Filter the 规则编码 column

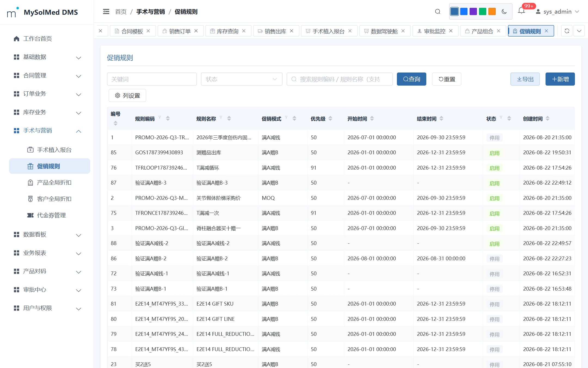point(160,117)
